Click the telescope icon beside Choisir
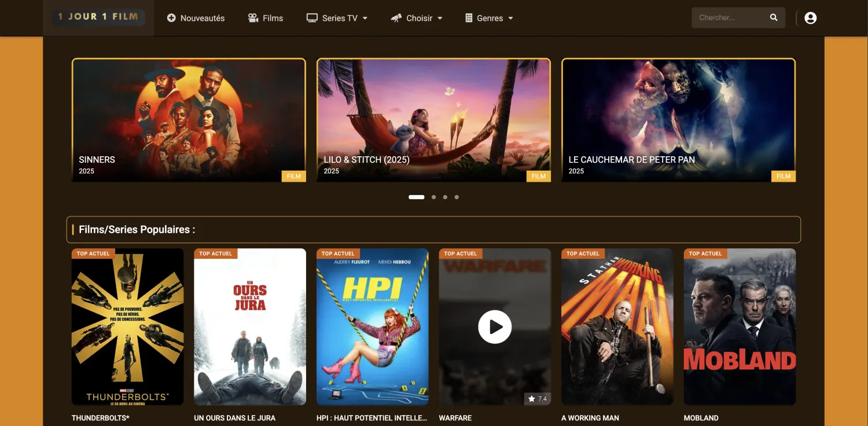This screenshot has height=426, width=868. [x=396, y=18]
